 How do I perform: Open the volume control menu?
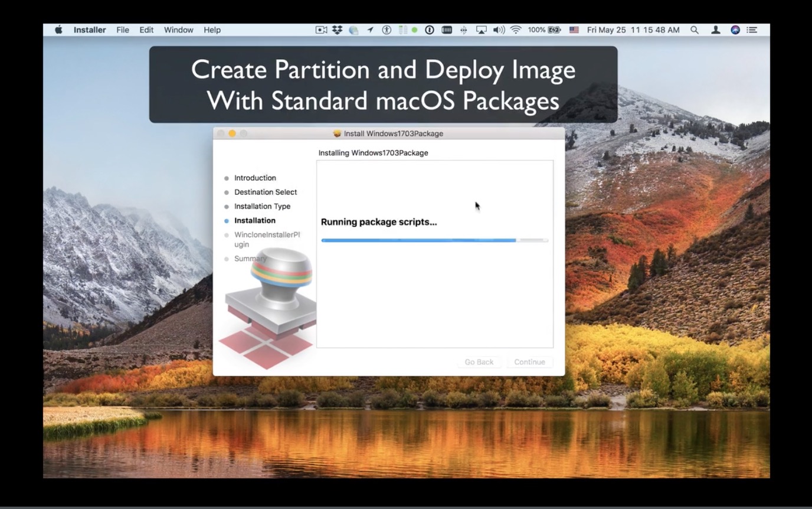[x=499, y=30]
